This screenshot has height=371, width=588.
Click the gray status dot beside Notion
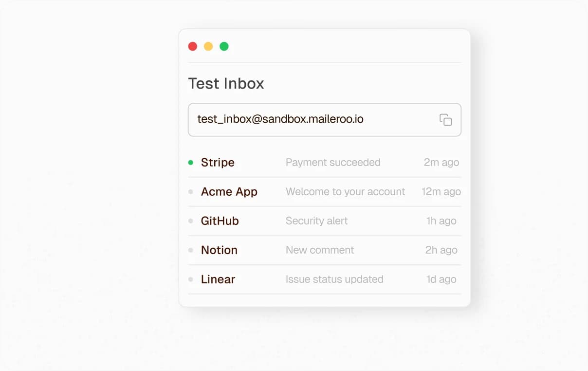pyautogui.click(x=191, y=250)
